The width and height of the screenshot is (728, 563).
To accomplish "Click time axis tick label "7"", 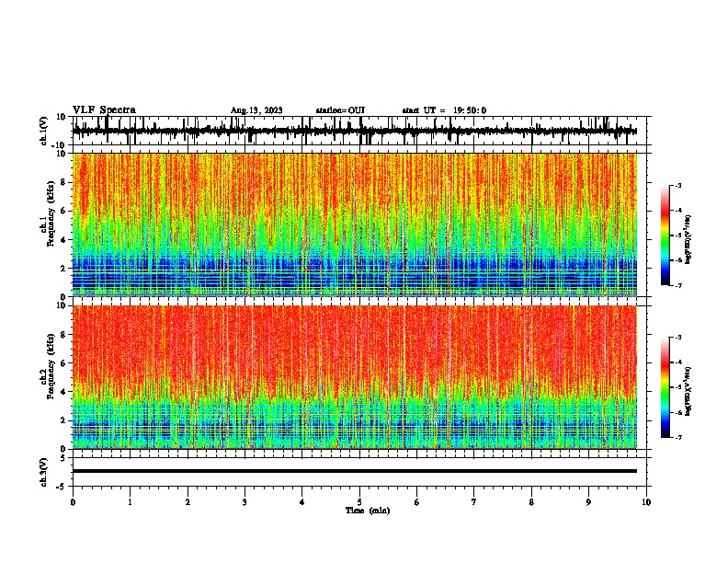I will (x=474, y=502).
